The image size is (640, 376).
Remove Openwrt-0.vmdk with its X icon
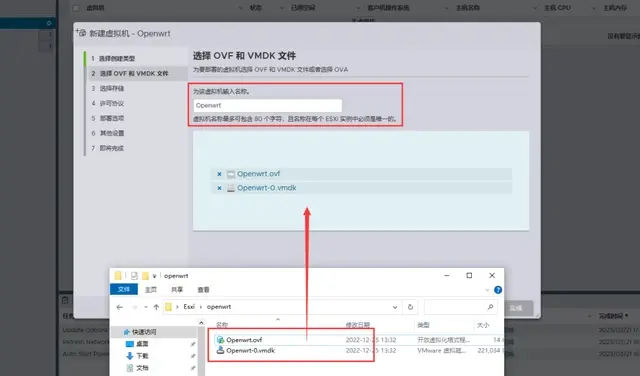click(219, 188)
